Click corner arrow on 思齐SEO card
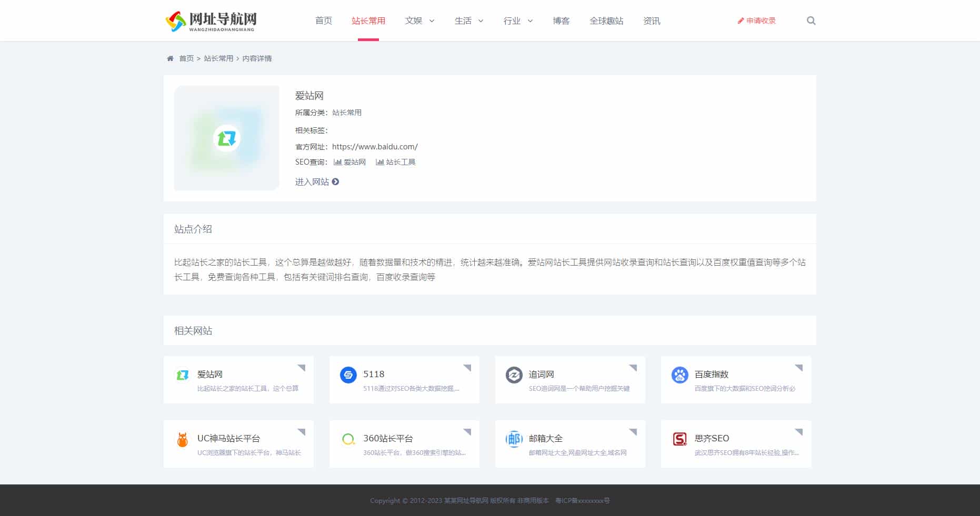 pyautogui.click(x=799, y=431)
